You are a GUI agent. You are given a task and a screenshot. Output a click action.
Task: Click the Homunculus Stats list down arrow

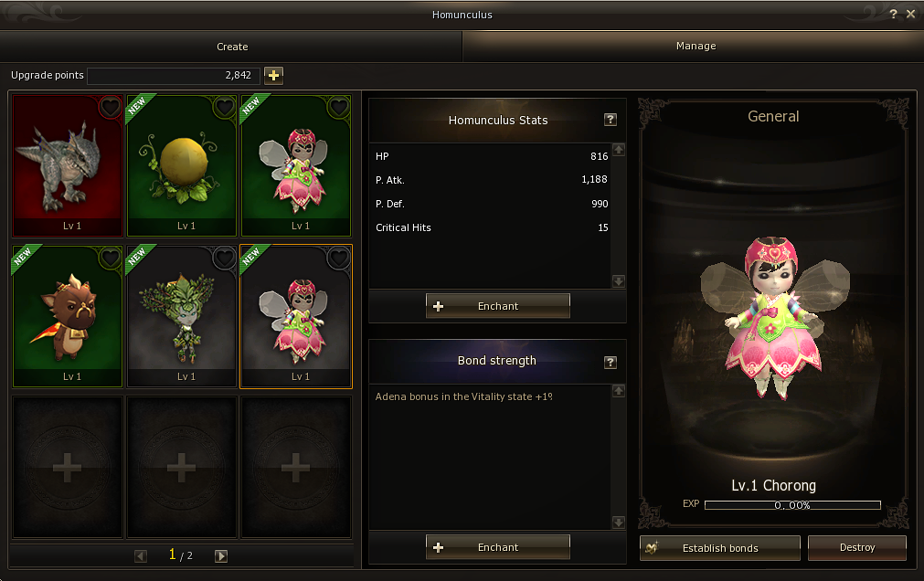point(618,281)
